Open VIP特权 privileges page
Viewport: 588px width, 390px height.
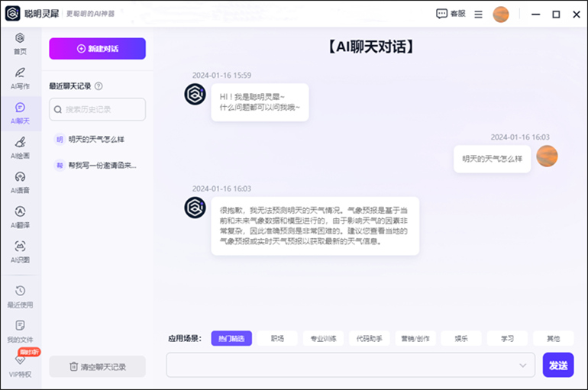point(20,366)
